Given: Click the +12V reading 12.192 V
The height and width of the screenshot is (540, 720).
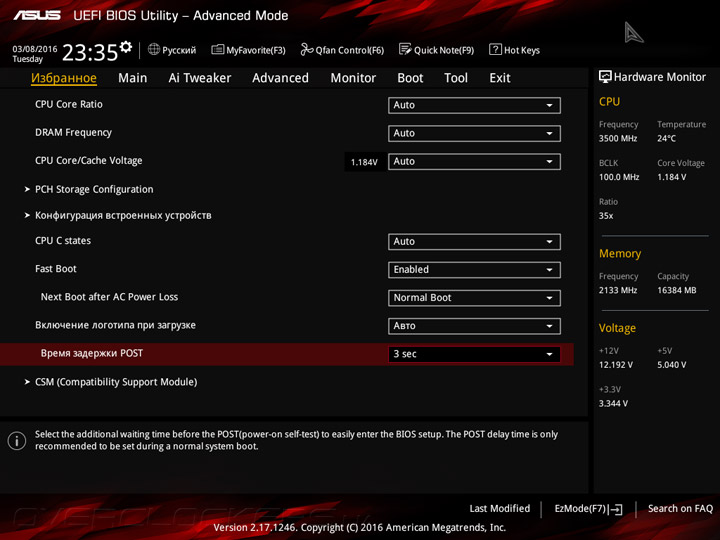Looking at the screenshot, I should tap(616, 365).
